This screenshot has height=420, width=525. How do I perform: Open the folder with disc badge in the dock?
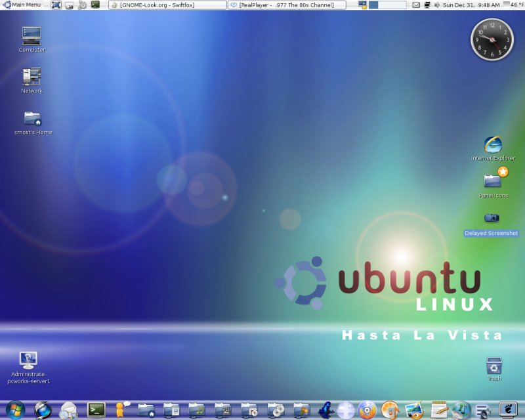click(249, 410)
